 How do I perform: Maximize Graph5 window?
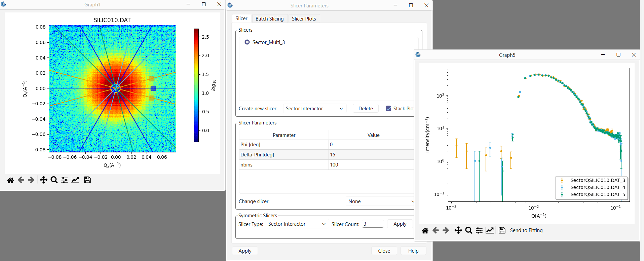point(618,54)
